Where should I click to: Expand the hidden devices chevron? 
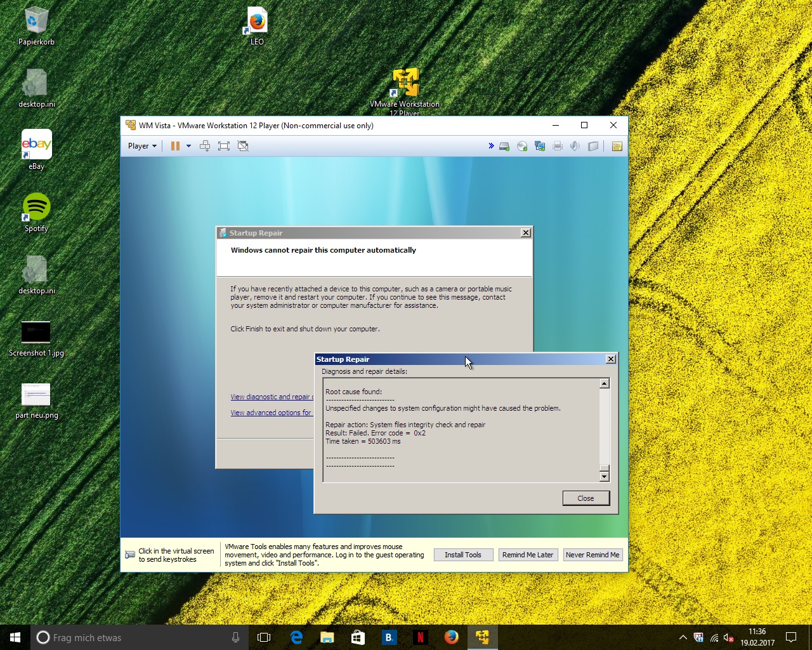(x=491, y=146)
